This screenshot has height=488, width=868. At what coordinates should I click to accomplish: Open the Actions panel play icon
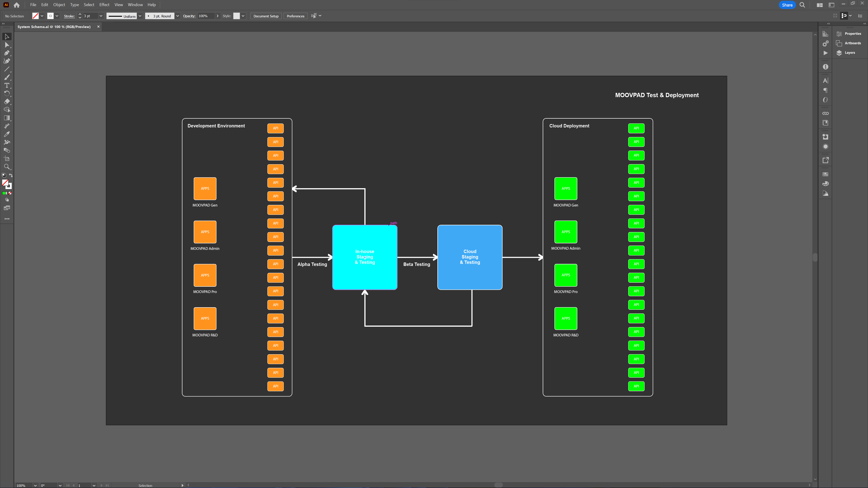[x=825, y=53]
